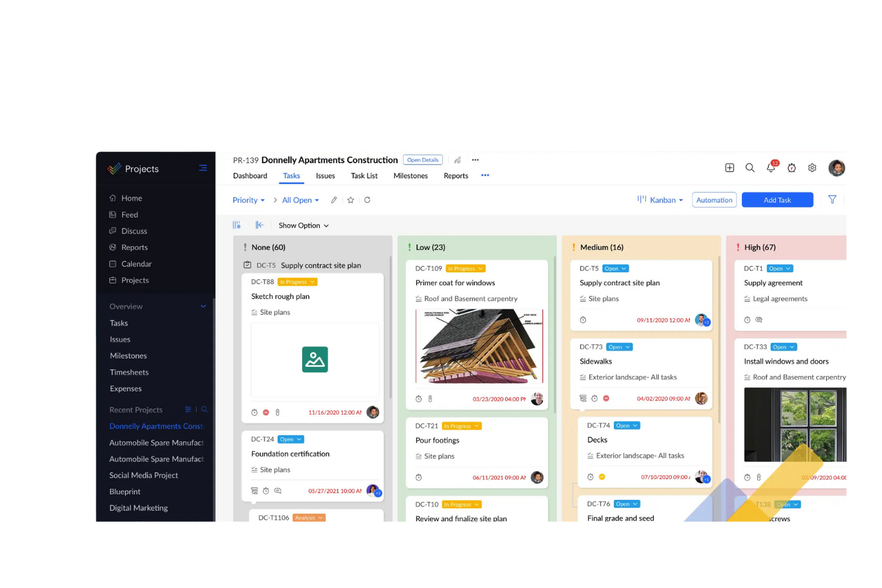Toggle the star favorite next to All Open
The width and height of the screenshot is (882, 588).
[350, 200]
